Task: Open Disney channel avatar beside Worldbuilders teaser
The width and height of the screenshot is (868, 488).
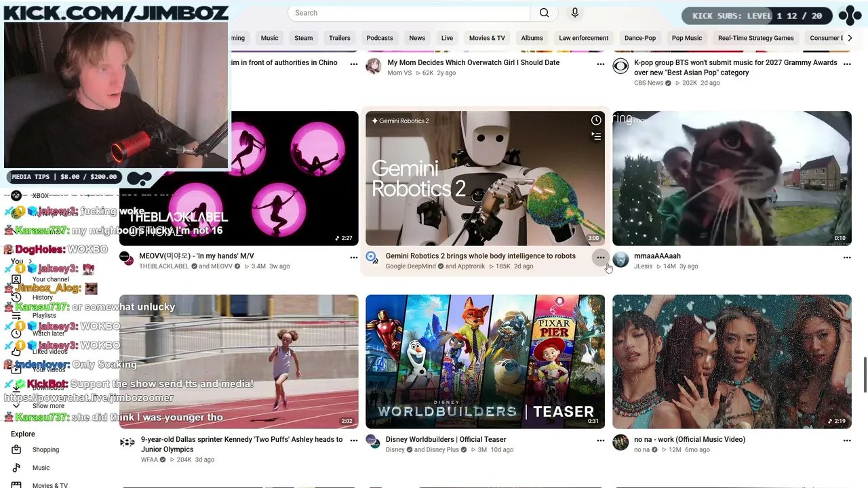Action: 373,442
